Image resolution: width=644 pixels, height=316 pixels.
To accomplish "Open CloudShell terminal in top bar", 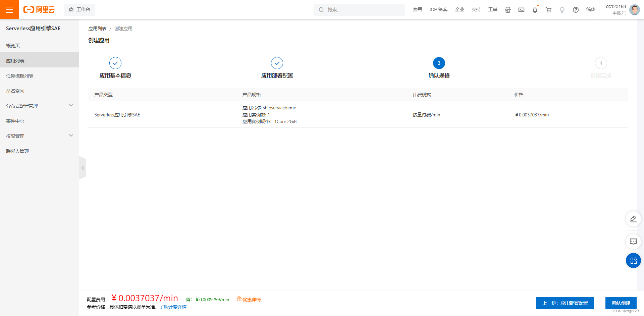I will tap(521, 10).
